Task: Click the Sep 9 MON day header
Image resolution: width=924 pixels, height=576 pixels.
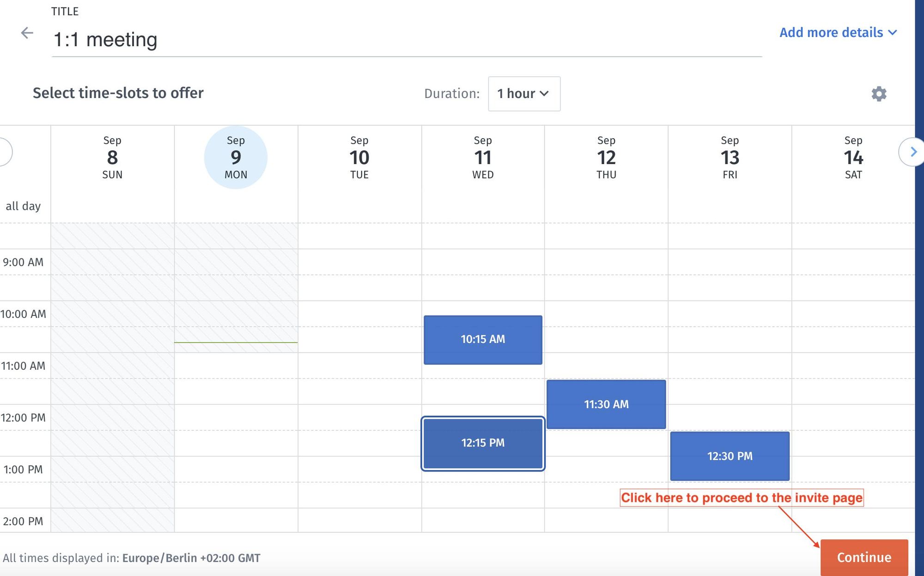Action: [x=236, y=158]
